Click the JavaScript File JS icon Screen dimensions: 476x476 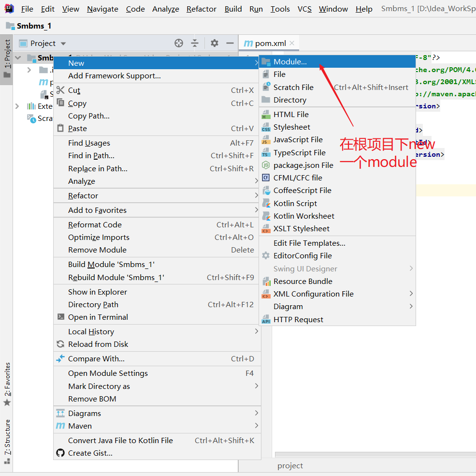[266, 140]
